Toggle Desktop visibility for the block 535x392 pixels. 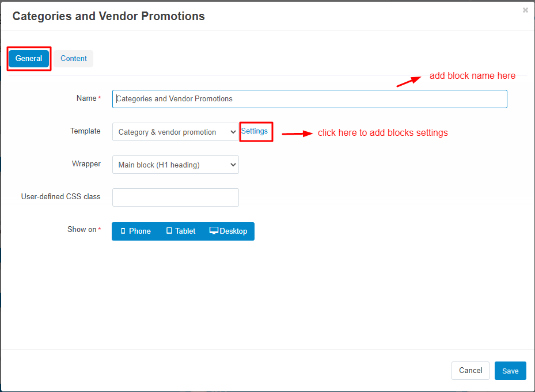(x=228, y=231)
